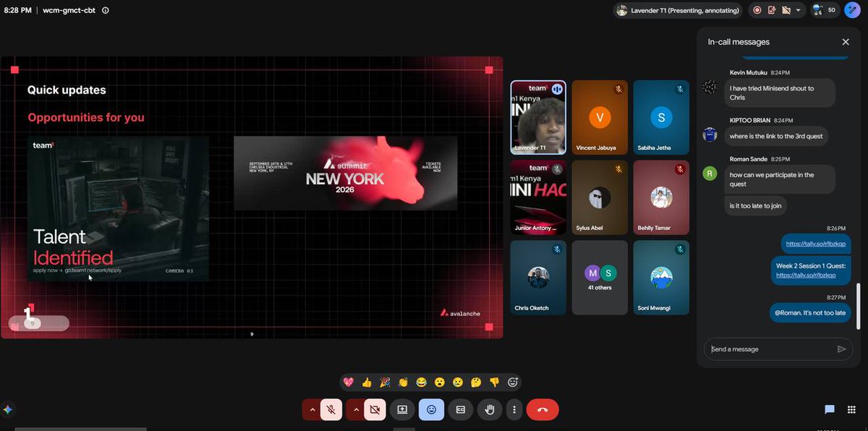
Task: Click the Summit New York 2026 banner
Action: coord(345,174)
